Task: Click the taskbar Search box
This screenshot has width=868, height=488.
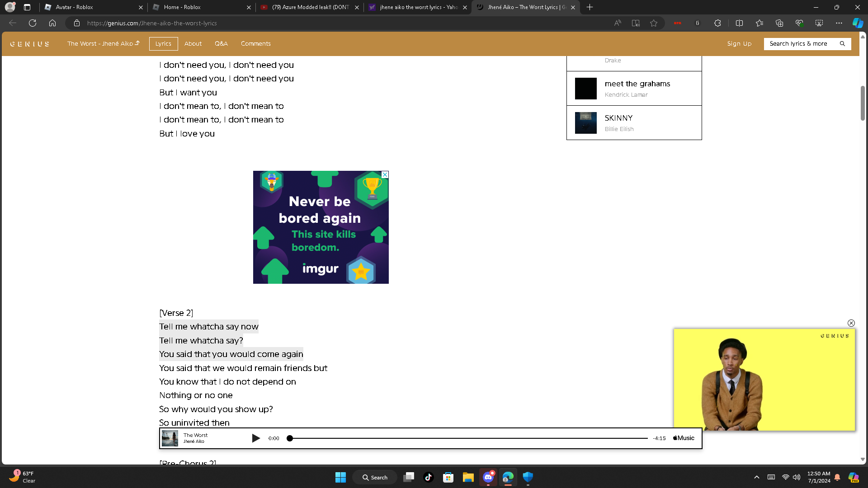Action: coord(375,477)
